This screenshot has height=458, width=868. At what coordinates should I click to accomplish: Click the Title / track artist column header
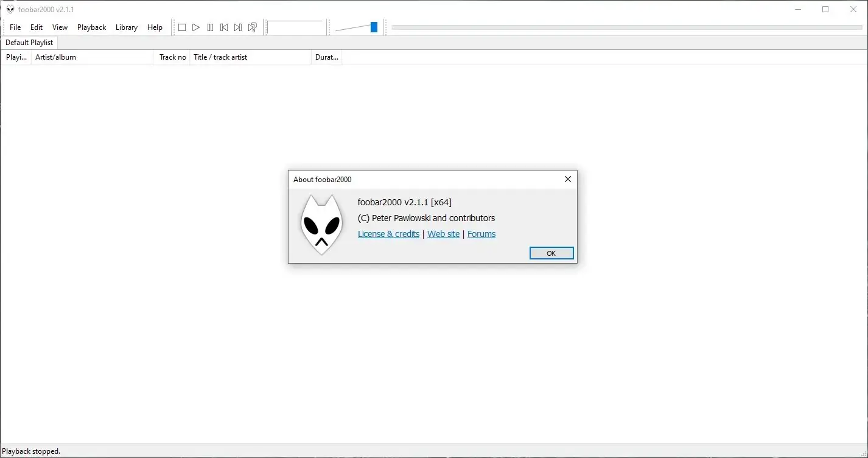[x=250, y=57]
